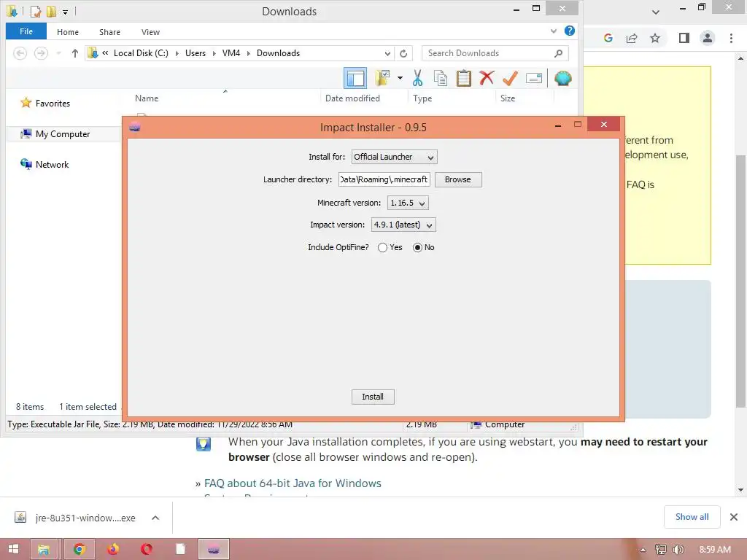Open Chrome's profile avatar menu

coord(708,38)
